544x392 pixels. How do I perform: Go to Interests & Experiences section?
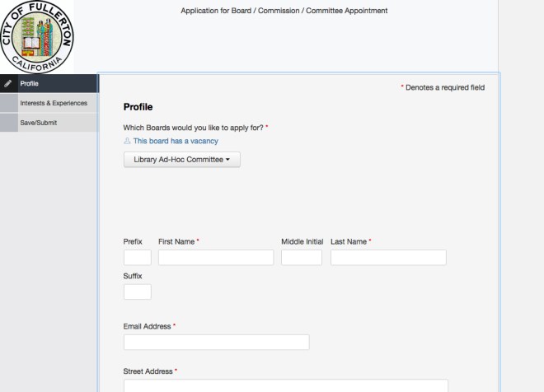click(49, 103)
